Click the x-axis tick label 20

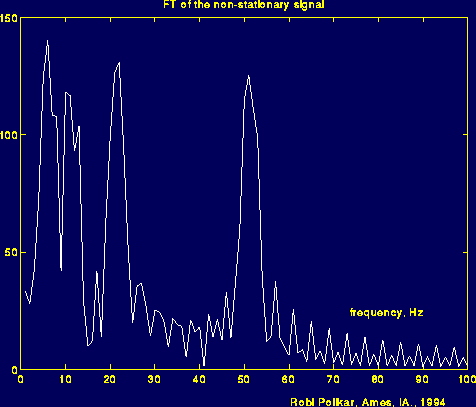(110, 379)
